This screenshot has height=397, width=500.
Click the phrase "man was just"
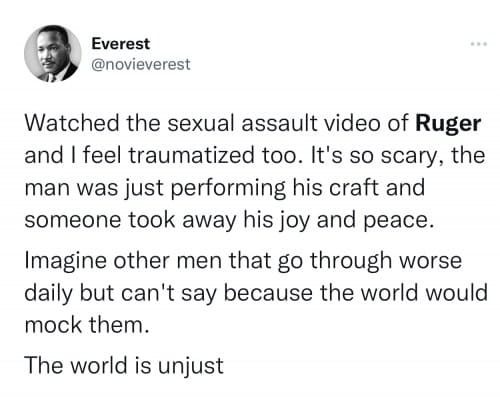pyautogui.click(x=94, y=188)
